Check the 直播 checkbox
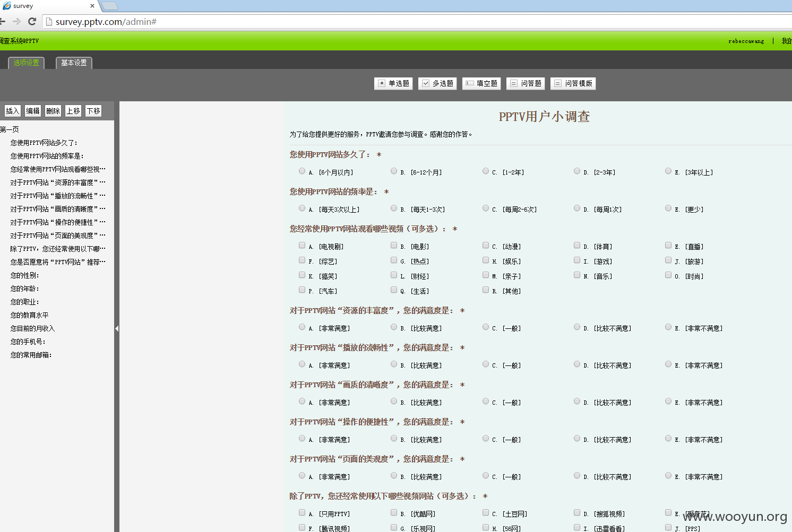The height and width of the screenshot is (532, 792). click(x=668, y=245)
